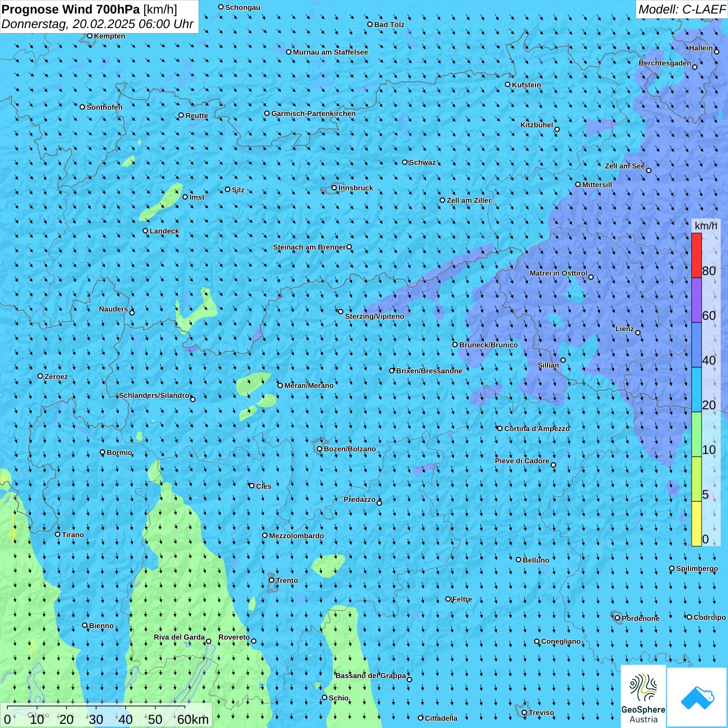
Task: Click the 'Bruneck/Brunico' label
Action: [x=488, y=345]
